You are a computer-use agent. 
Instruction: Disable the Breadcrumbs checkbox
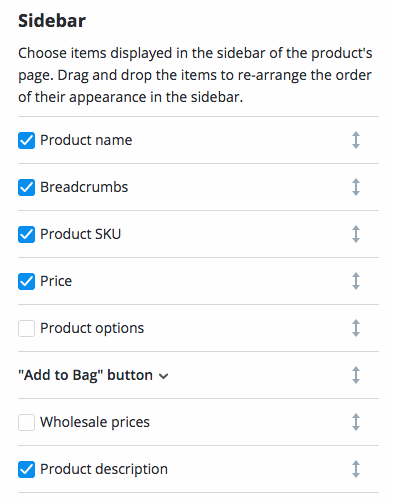26,187
